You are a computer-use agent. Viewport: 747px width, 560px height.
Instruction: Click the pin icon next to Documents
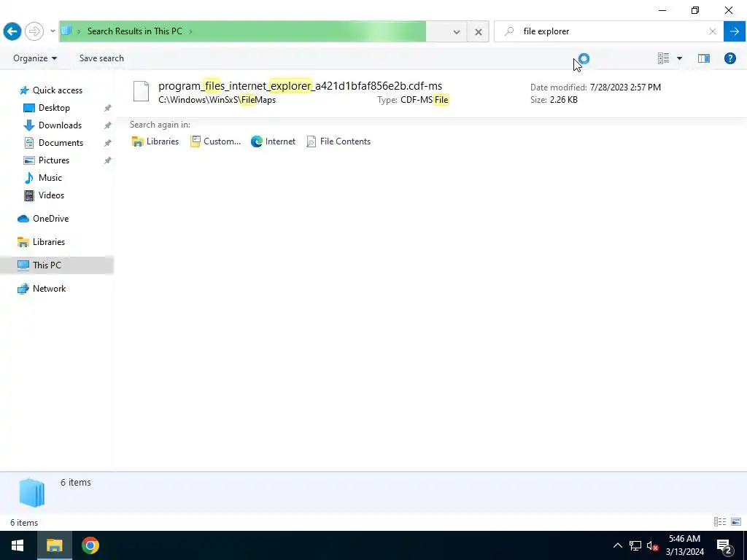coord(108,143)
